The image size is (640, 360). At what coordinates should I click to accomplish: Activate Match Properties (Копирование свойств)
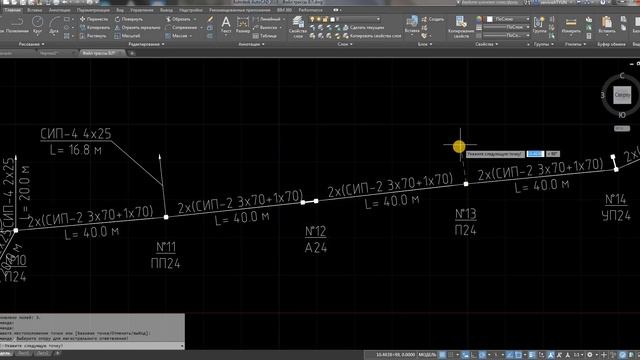click(x=461, y=27)
